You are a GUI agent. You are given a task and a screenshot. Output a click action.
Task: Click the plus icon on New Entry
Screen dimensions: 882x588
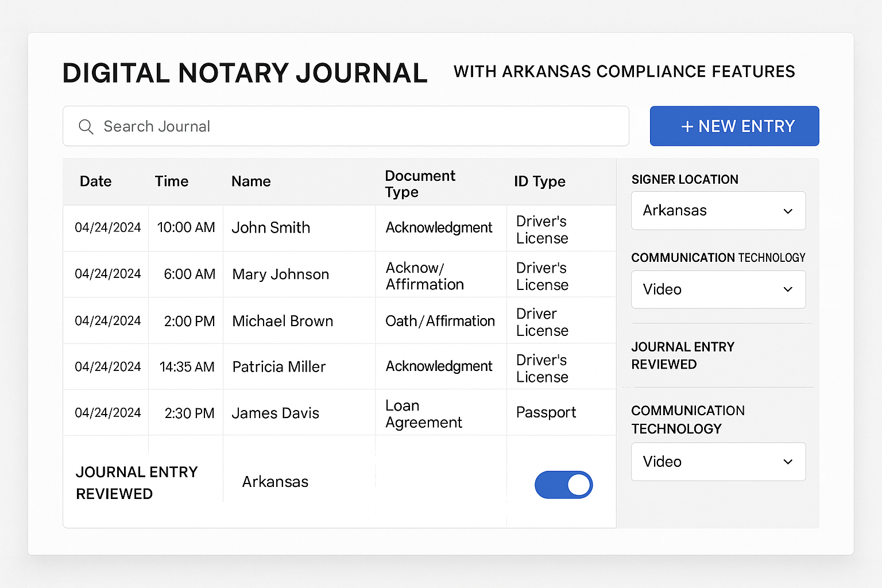tap(687, 126)
